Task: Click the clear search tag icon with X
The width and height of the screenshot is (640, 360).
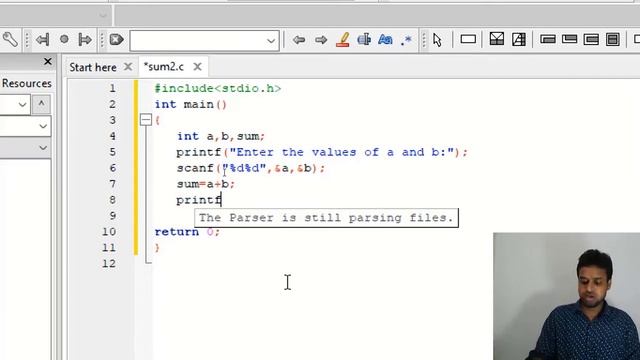Action: click(117, 40)
